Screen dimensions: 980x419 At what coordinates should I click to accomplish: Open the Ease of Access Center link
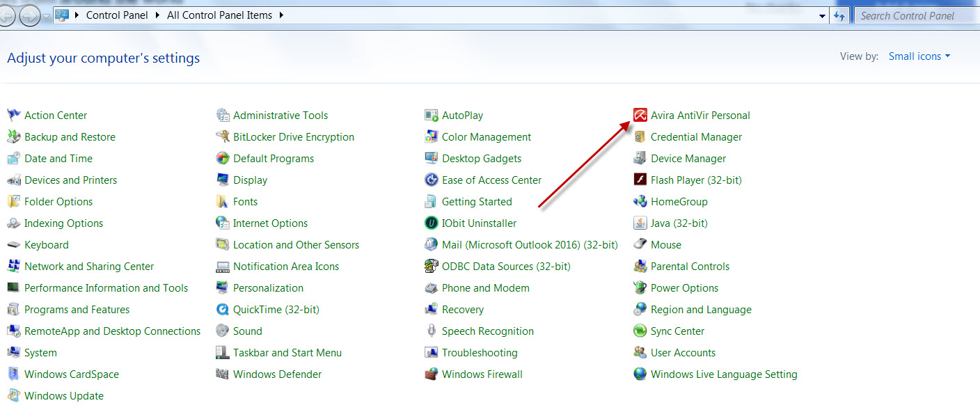click(491, 180)
